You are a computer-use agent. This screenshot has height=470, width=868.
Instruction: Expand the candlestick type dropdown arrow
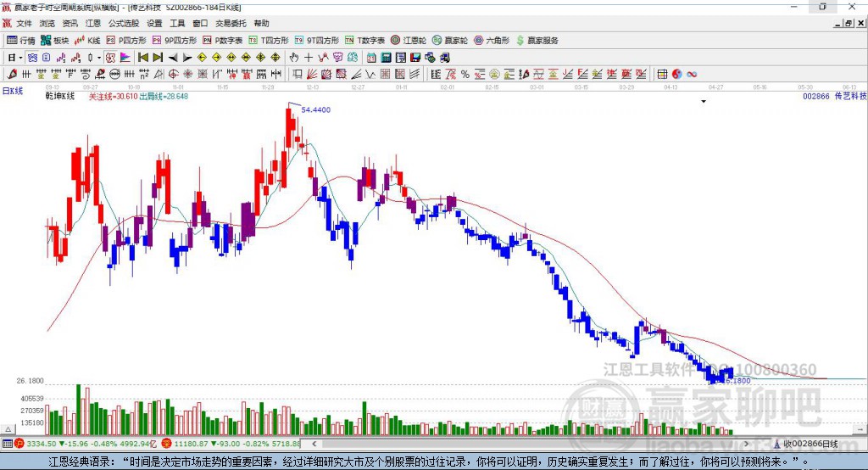99,58
